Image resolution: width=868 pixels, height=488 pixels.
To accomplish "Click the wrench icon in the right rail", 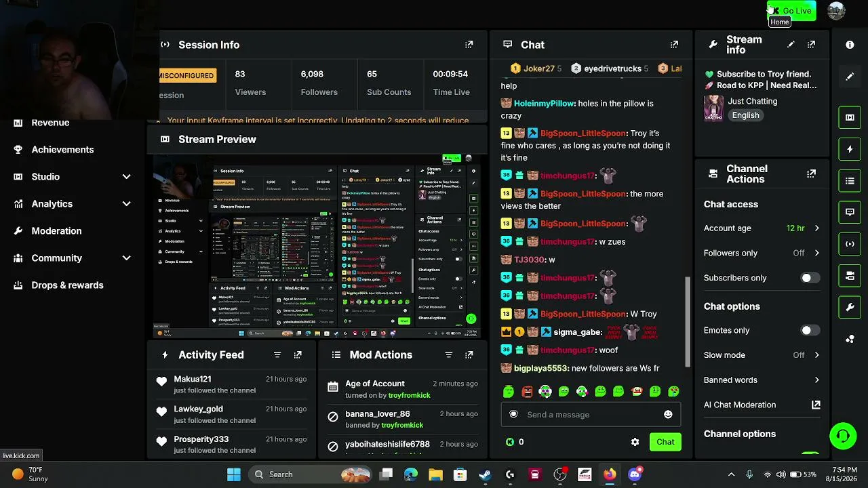I will pyautogui.click(x=850, y=307).
